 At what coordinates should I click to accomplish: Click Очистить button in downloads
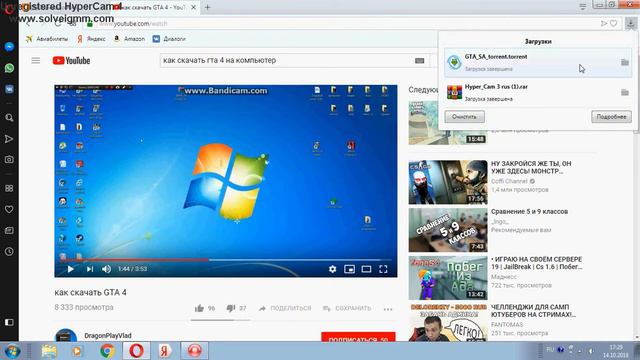(464, 117)
